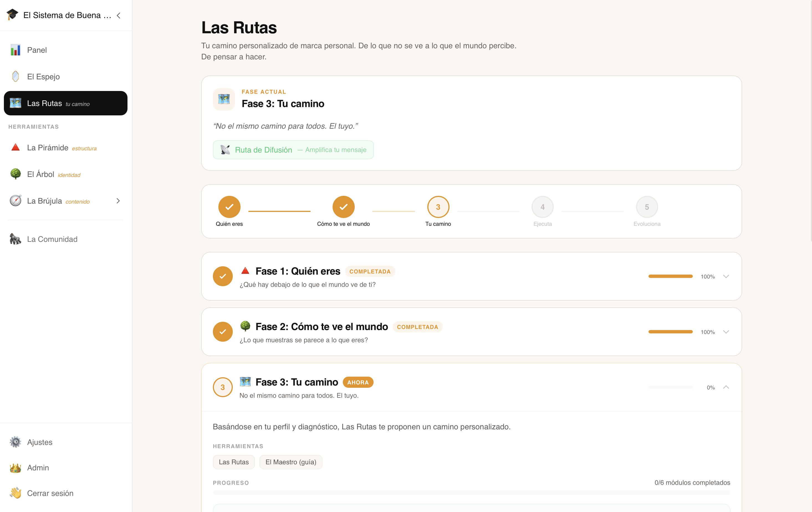Screen dimensions: 812x512
Task: Click the Panel bar chart icon
Action: coord(16,50)
